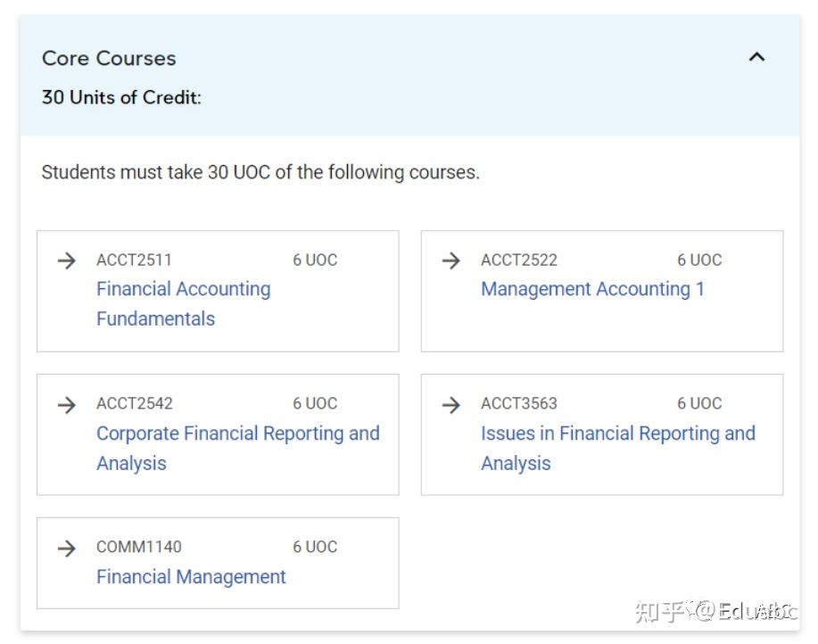Click arrow icon beside ACCT2511
This screenshot has height=644, width=818.
[67, 260]
